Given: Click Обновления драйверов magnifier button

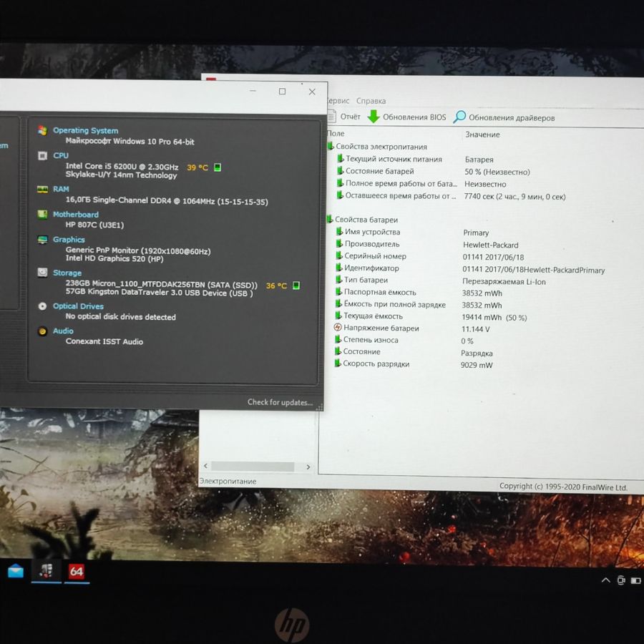Looking at the screenshot, I should pos(504,117).
